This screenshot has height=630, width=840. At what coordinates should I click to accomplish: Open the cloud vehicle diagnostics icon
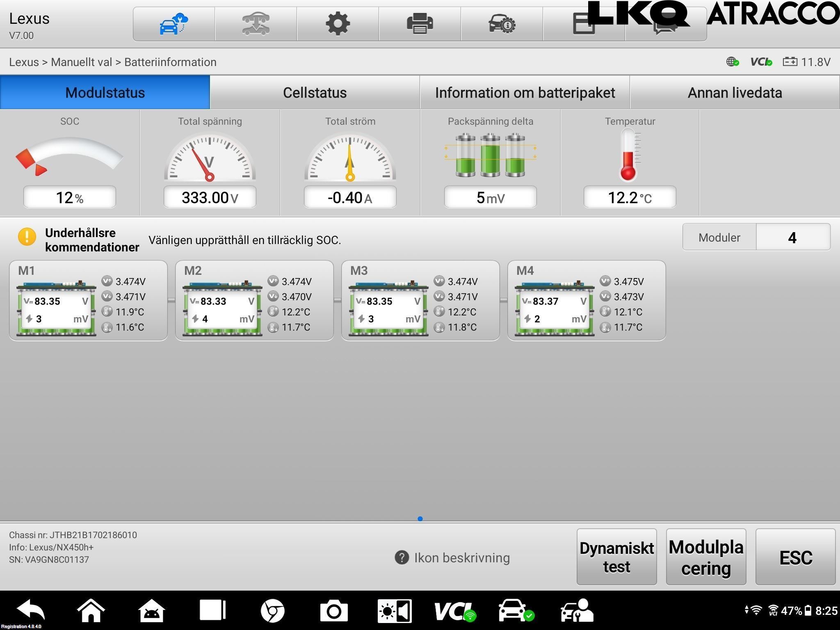[174, 24]
